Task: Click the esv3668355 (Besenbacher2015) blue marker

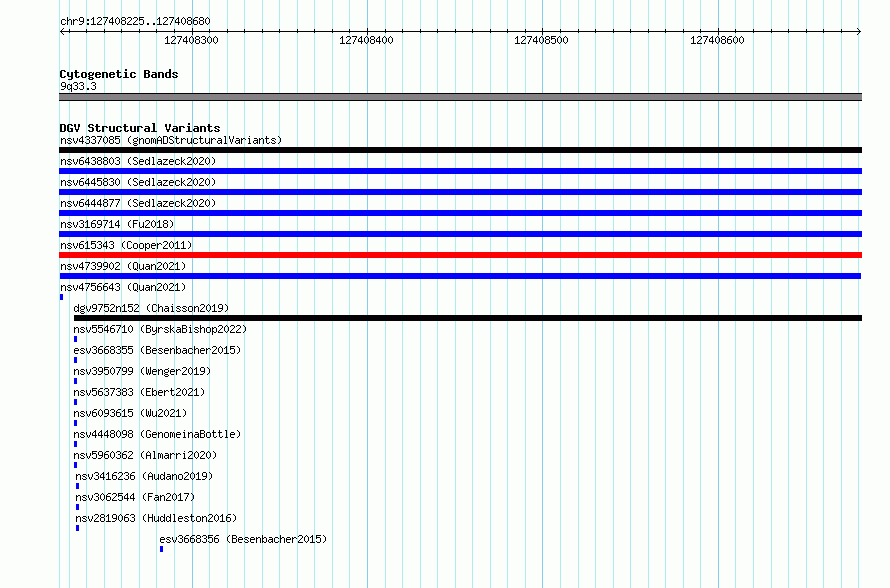Action: pos(75,360)
